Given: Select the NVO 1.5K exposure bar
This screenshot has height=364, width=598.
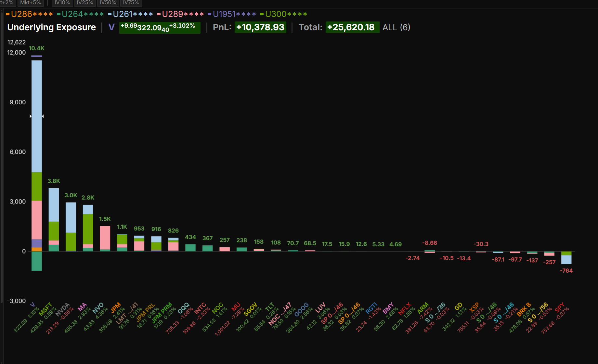Looking at the screenshot, I should [x=105, y=239].
